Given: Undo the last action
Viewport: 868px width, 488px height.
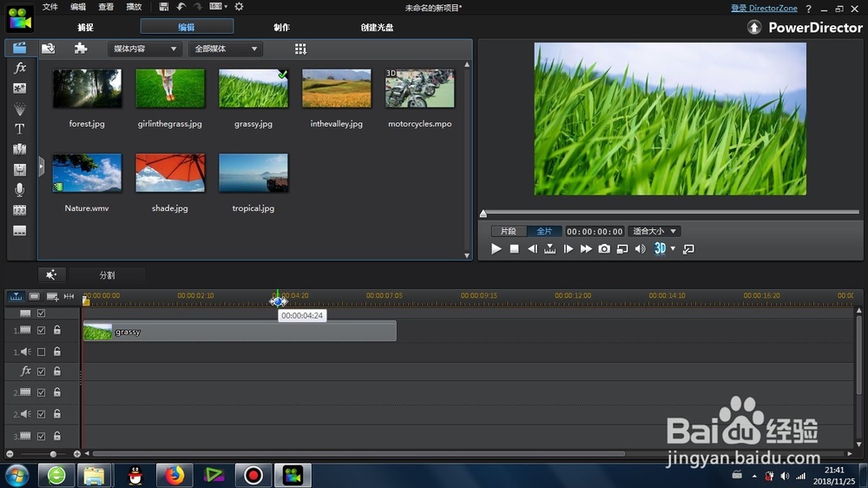Looking at the screenshot, I should (181, 7).
